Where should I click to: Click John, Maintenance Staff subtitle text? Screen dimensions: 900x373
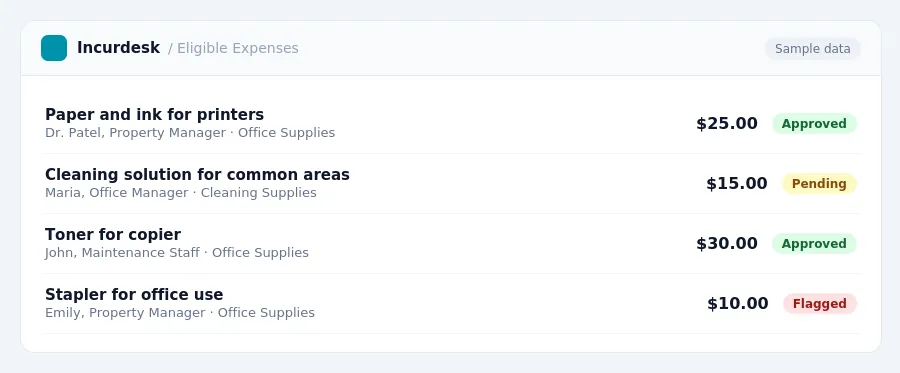pyautogui.click(x=122, y=252)
